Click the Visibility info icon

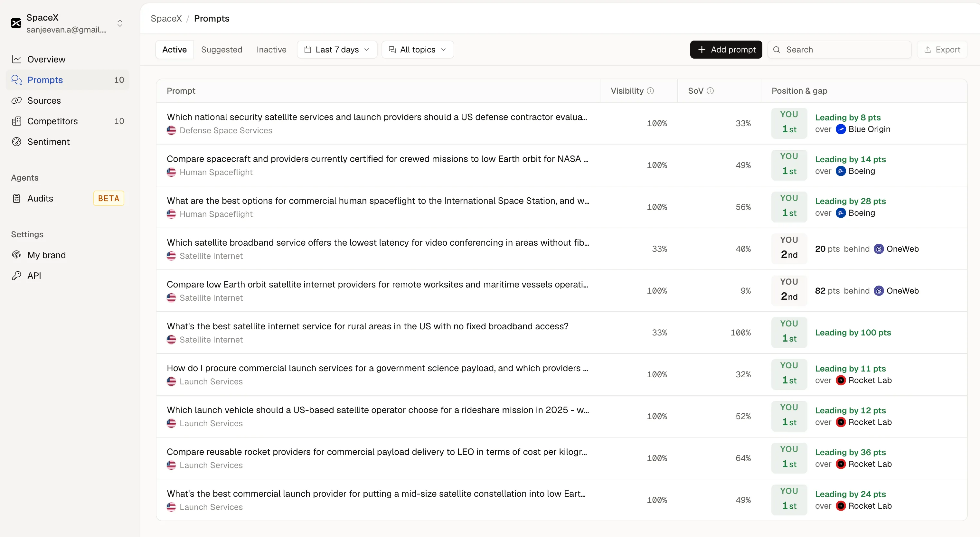pos(650,90)
